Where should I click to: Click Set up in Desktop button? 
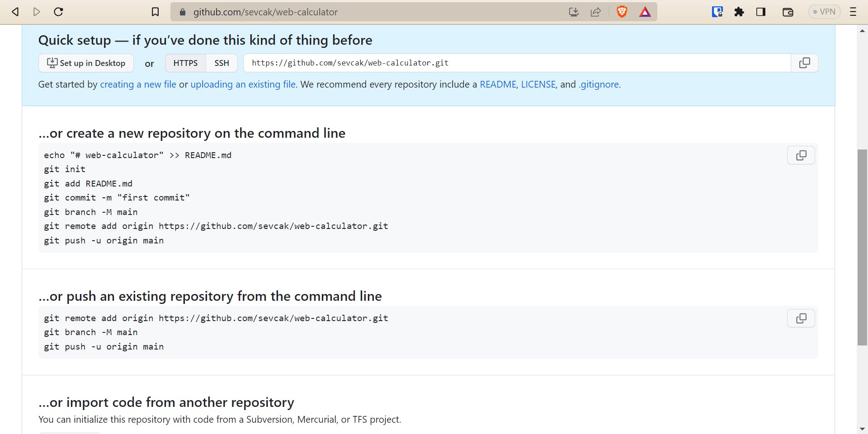[86, 63]
